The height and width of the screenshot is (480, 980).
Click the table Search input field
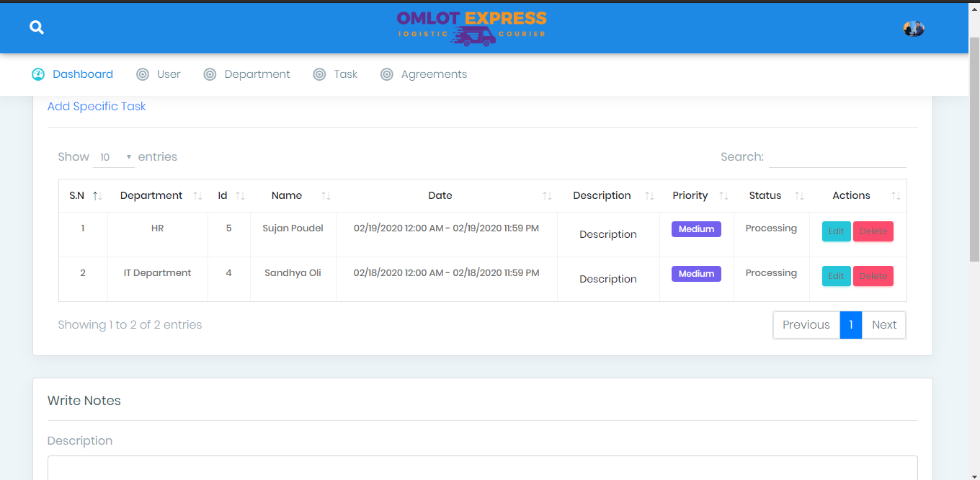837,157
